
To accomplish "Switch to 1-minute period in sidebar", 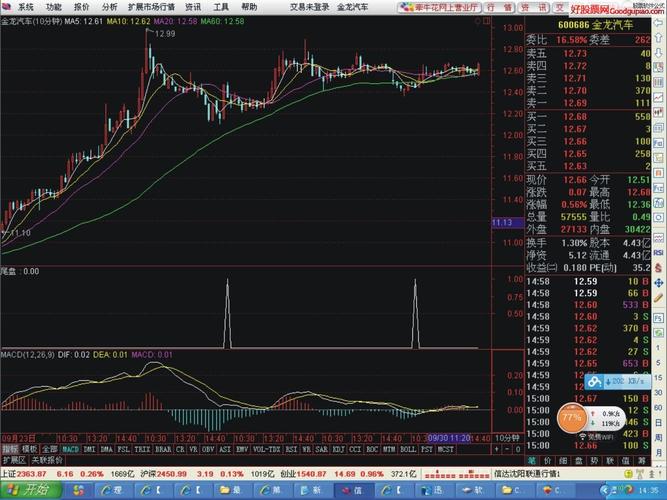I will click(x=658, y=347).
